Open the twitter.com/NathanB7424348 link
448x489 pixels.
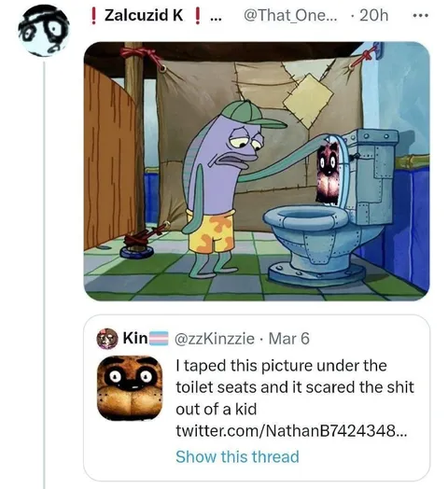(x=291, y=431)
